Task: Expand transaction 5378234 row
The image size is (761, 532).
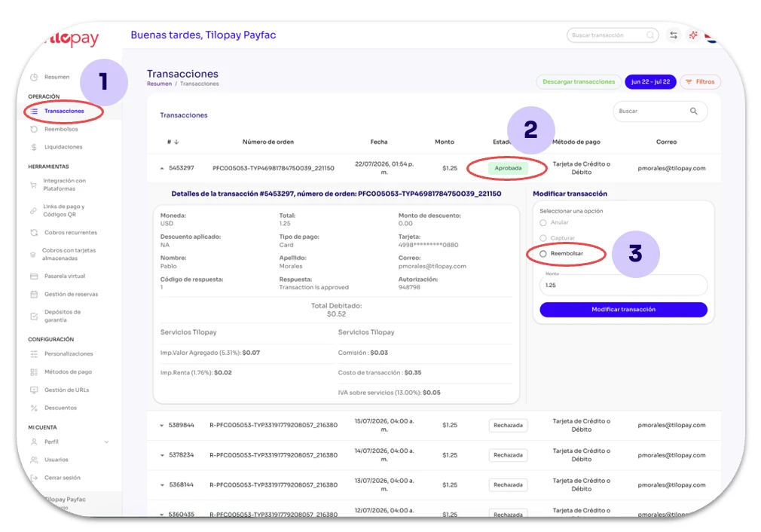Action: tap(161, 455)
